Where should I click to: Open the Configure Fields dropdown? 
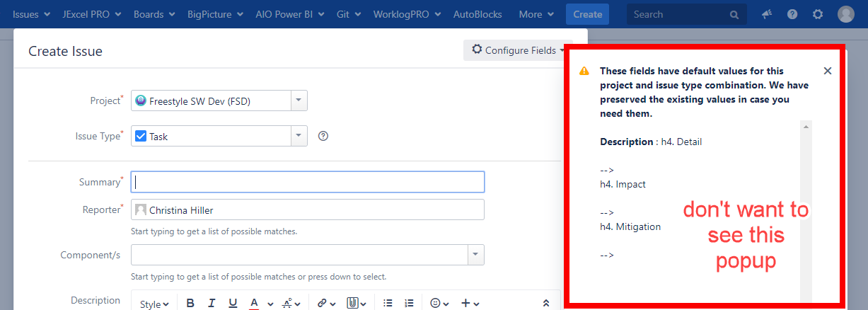click(518, 50)
